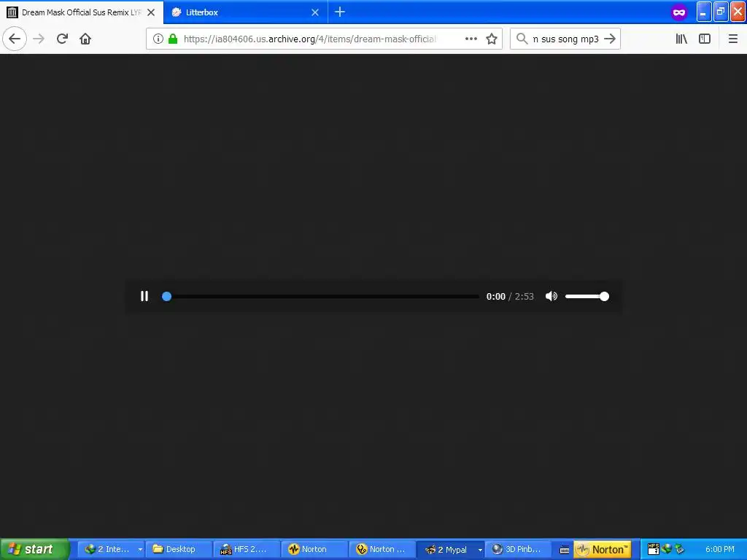The width and height of the screenshot is (747, 560).
Task: Expand the Mypal group dropdown arrow
Action: pos(480,550)
